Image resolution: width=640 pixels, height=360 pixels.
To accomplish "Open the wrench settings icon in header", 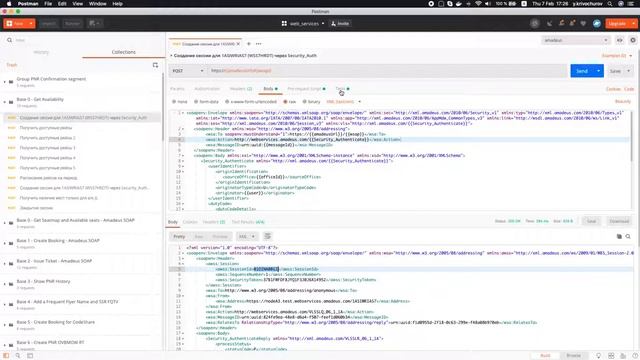I will click(562, 24).
